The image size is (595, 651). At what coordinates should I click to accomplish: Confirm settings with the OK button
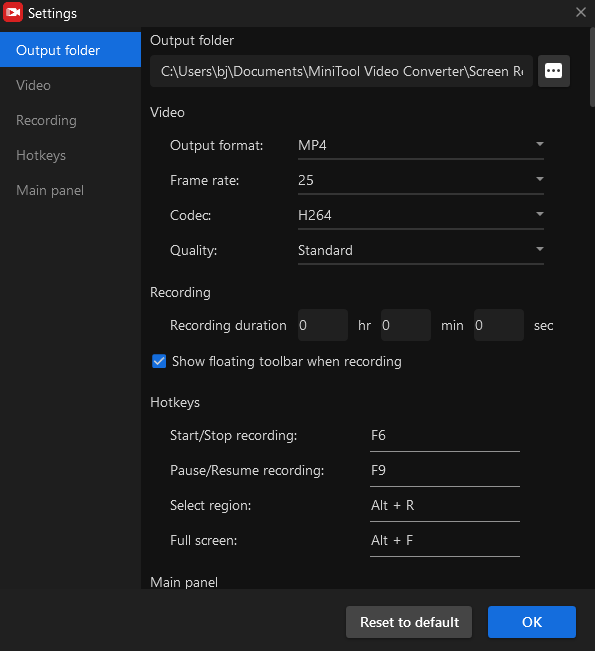[532, 622]
